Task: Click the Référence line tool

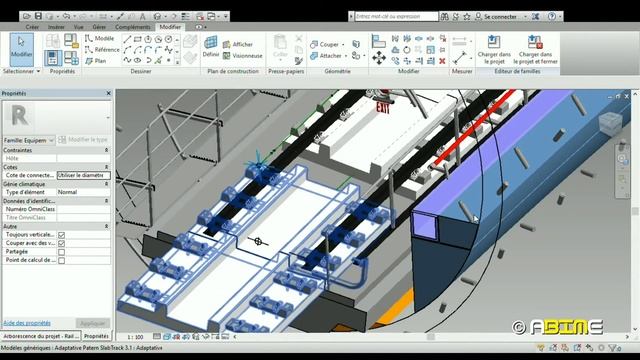Action: point(102,49)
